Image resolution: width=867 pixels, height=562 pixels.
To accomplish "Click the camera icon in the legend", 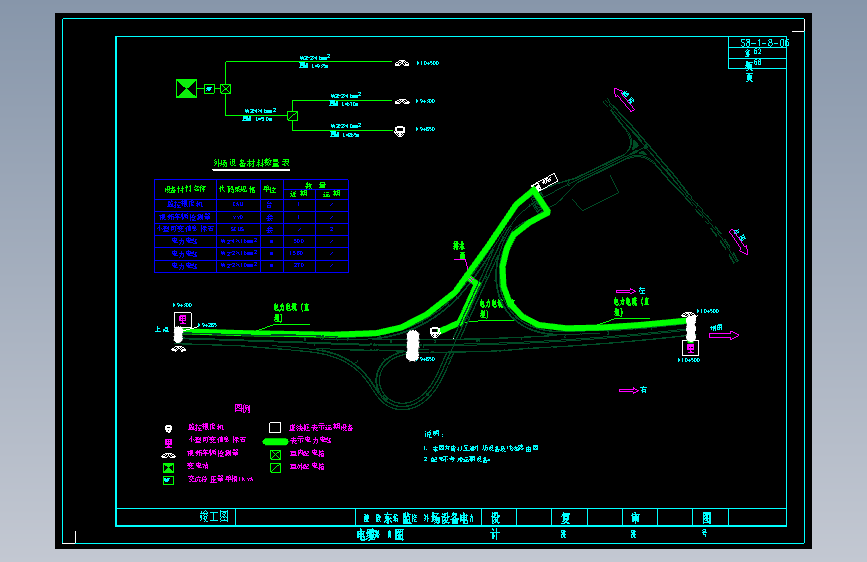I will tap(169, 429).
